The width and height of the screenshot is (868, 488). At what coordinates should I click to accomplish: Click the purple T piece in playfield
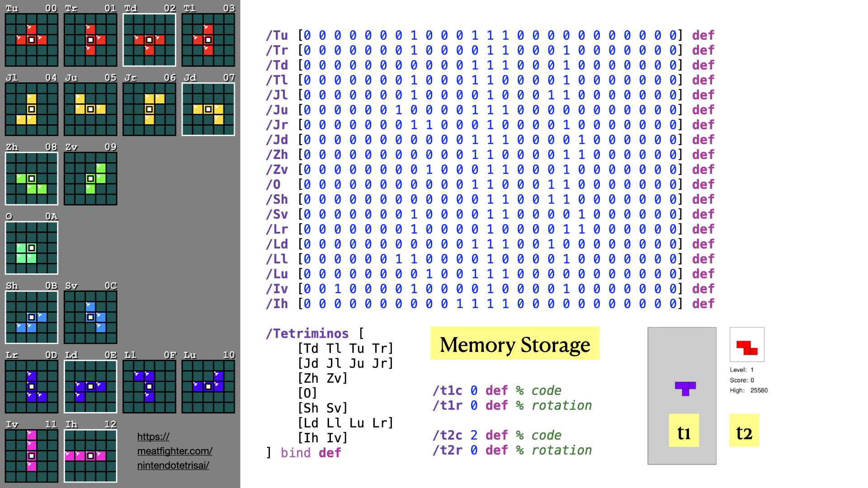click(x=685, y=388)
